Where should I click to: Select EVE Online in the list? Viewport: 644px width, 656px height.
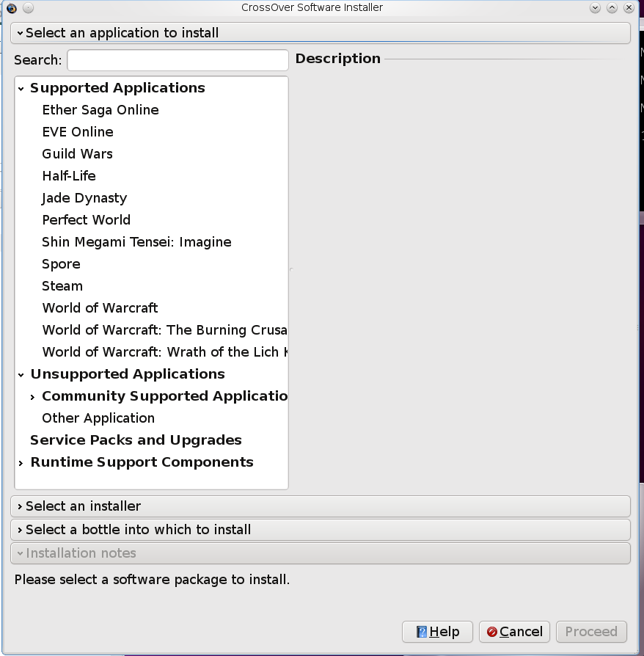[78, 132]
